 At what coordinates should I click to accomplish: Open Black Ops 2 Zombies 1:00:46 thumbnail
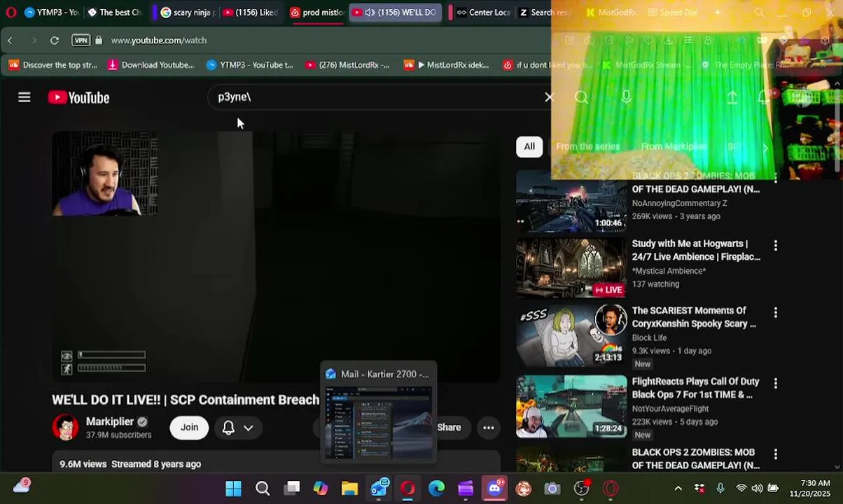571,201
